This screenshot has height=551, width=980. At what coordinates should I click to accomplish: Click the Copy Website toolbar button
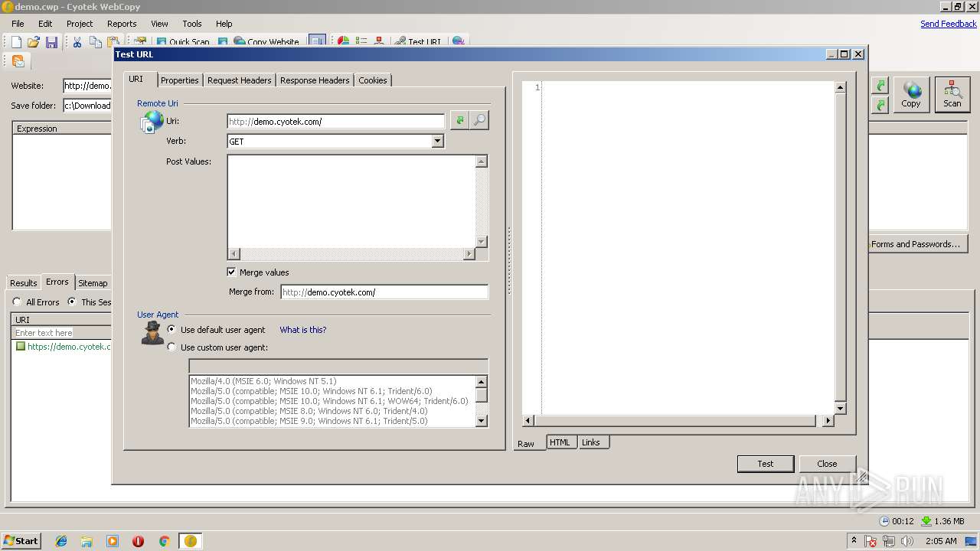click(266, 42)
